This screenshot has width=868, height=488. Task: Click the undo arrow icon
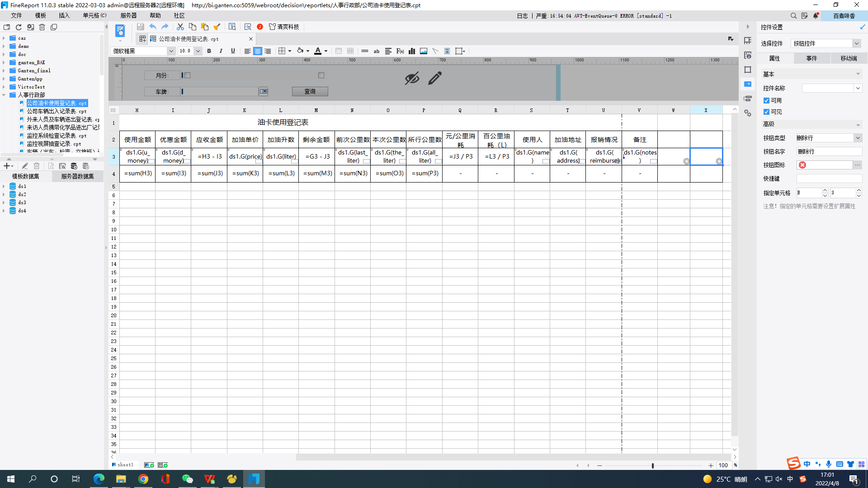(153, 27)
